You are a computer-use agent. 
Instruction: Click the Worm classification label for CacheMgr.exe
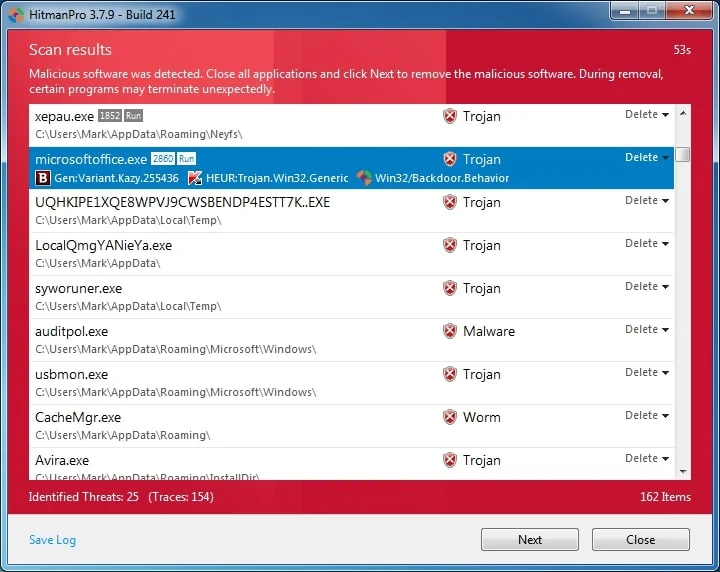point(482,417)
